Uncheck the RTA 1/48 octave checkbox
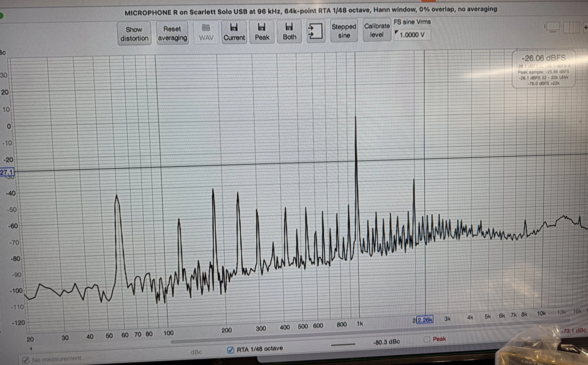This screenshot has height=365, width=588. (x=230, y=350)
